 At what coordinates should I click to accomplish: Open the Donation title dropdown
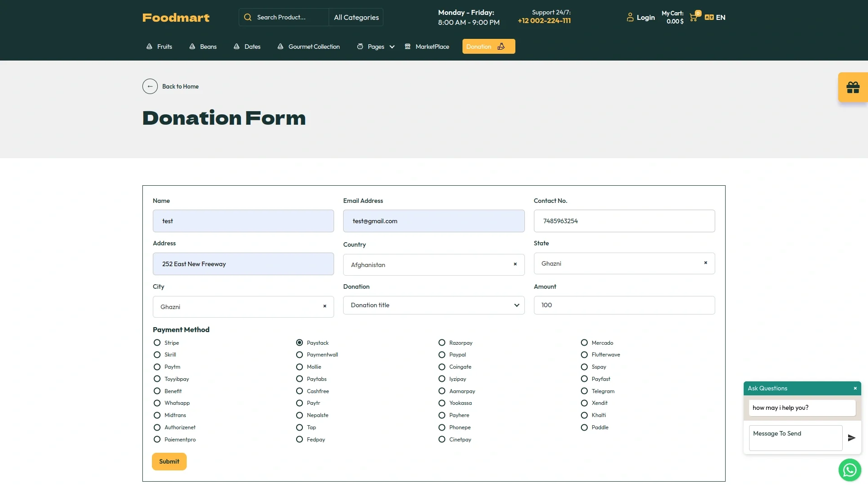434,305
